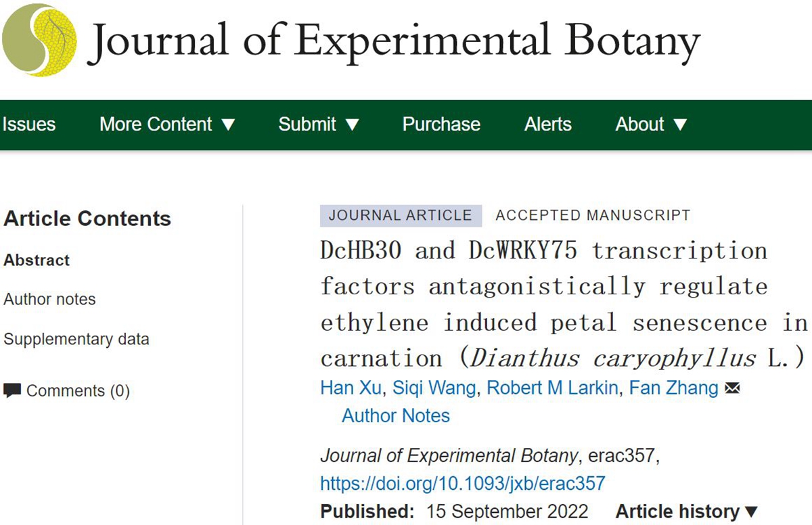Click the envelope icon next to Fan Zhang
Image resolution: width=812 pixels, height=525 pixels.
click(x=731, y=388)
